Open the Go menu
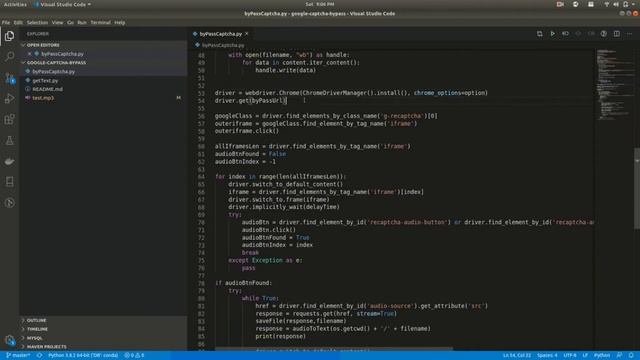The image size is (640, 360). pyautogui.click(x=70, y=22)
